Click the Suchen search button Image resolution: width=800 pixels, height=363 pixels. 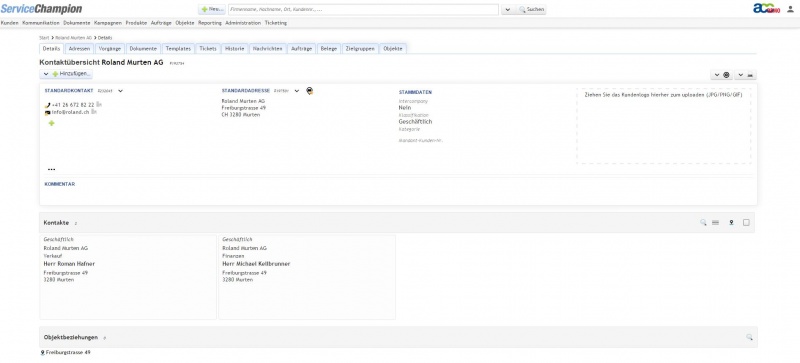coord(531,9)
